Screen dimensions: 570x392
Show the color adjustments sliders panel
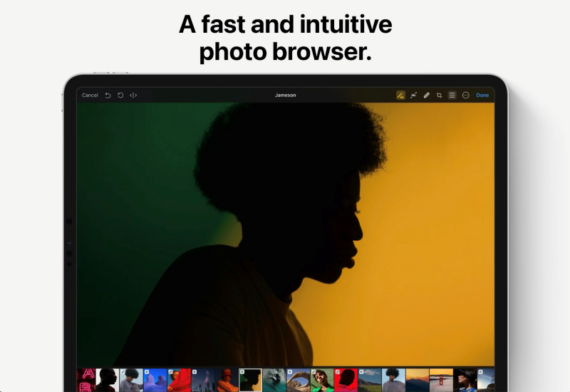pyautogui.click(x=452, y=96)
